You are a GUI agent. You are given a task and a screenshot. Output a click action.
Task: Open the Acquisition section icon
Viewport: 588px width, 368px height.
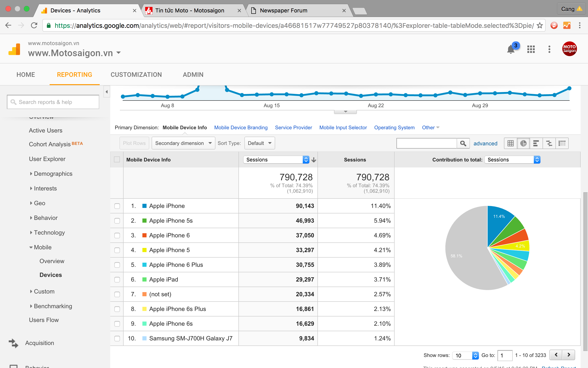(13, 343)
